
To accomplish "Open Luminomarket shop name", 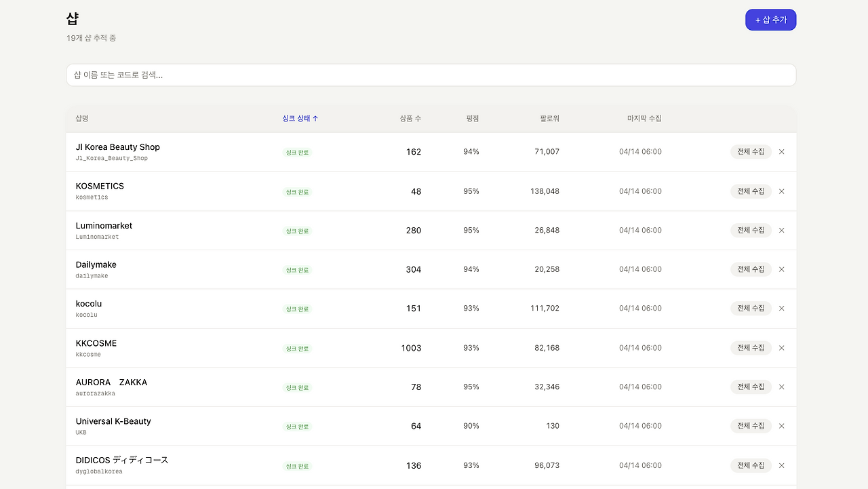I will point(104,226).
